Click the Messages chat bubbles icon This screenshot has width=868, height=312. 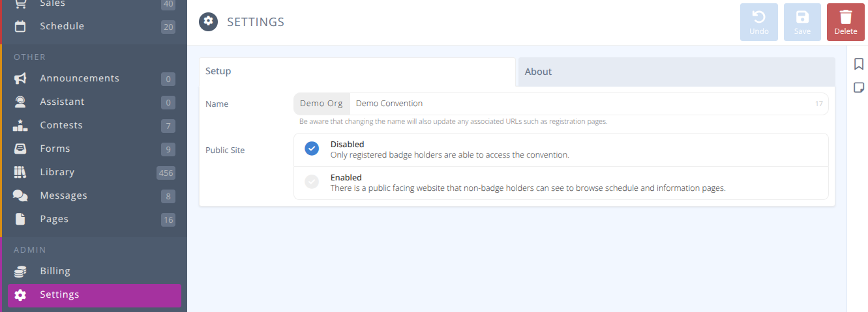[20, 196]
